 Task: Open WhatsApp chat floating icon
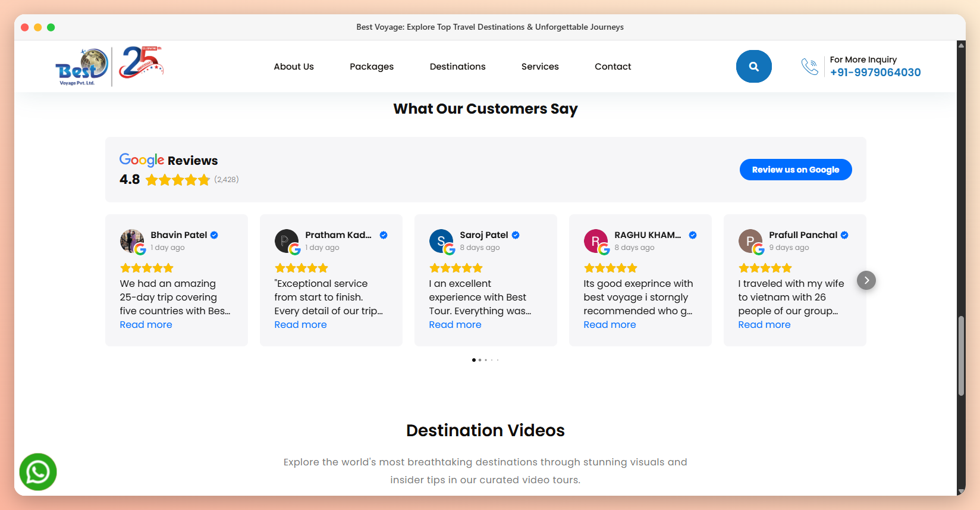click(38, 472)
